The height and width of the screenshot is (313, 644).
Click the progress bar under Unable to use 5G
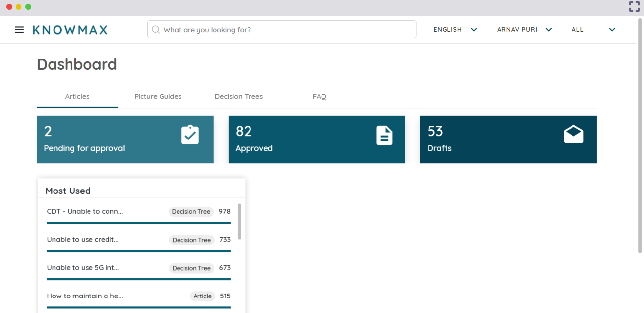(x=138, y=279)
